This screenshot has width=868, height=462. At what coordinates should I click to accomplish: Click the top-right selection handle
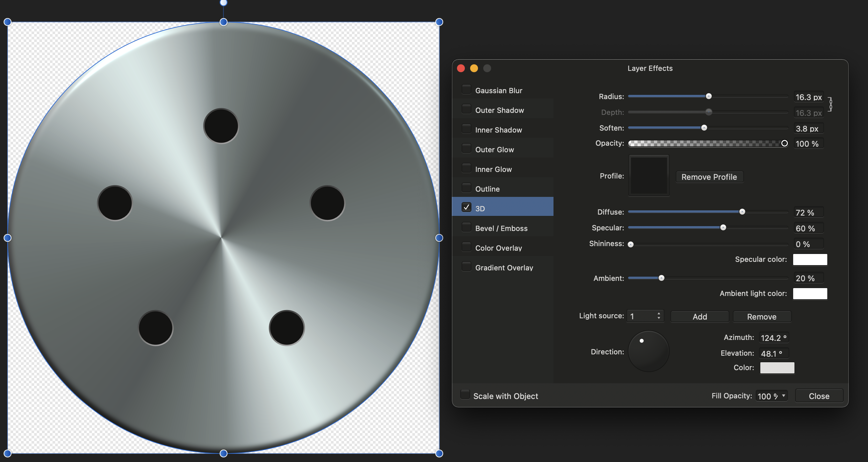click(x=439, y=22)
